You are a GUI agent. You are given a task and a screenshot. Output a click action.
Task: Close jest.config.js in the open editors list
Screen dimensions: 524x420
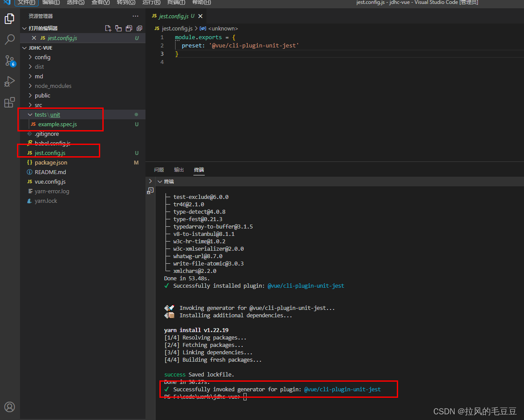tap(34, 38)
